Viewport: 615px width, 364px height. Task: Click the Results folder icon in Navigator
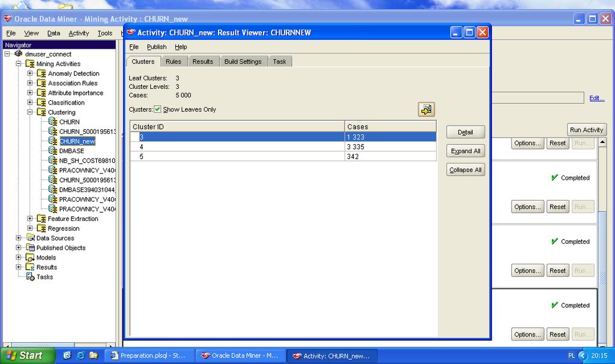[x=30, y=267]
